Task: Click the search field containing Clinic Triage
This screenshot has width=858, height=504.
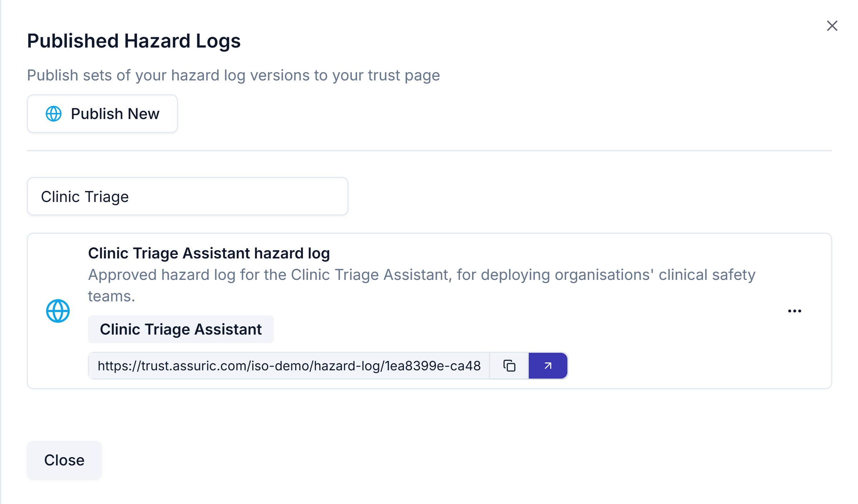Action: pos(188,196)
